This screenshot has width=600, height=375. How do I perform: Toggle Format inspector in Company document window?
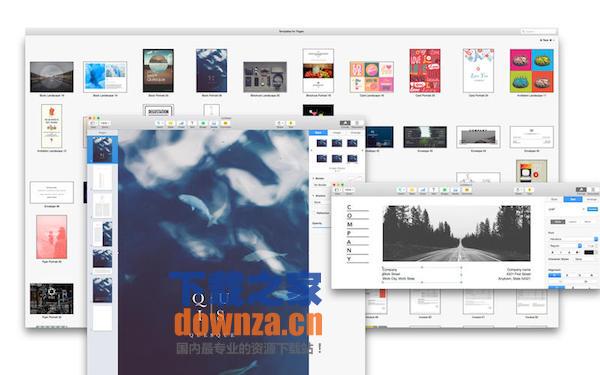581,190
